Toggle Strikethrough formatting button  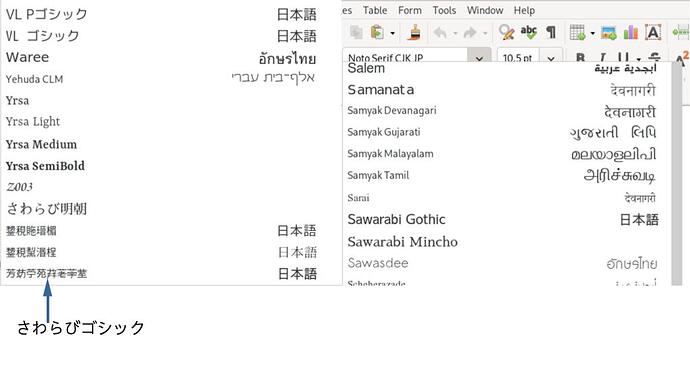[x=654, y=57]
